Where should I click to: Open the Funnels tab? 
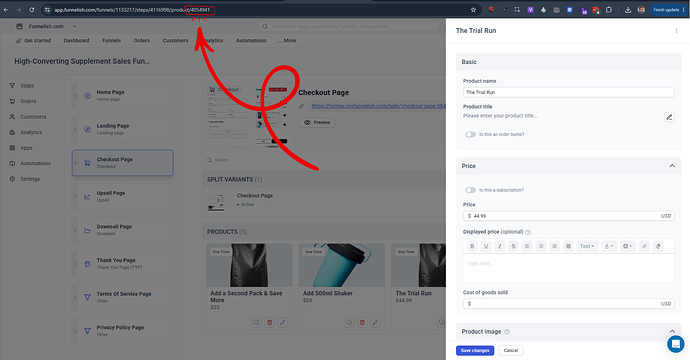(x=111, y=40)
